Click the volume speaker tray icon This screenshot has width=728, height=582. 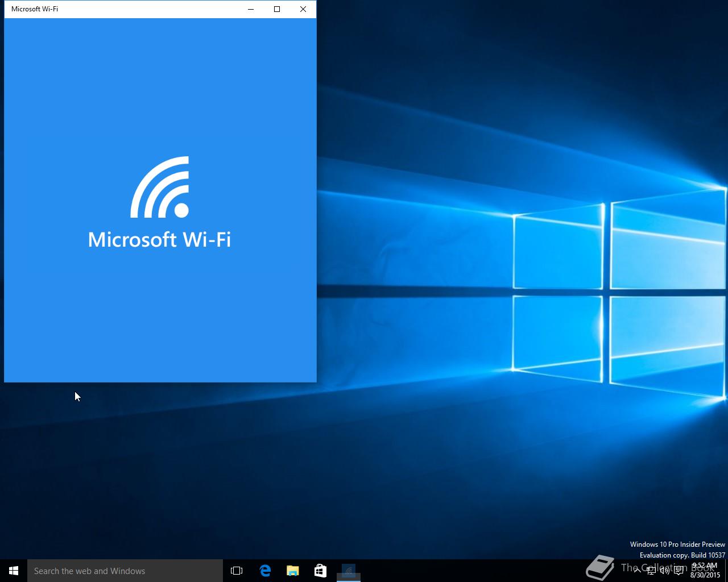pos(665,571)
